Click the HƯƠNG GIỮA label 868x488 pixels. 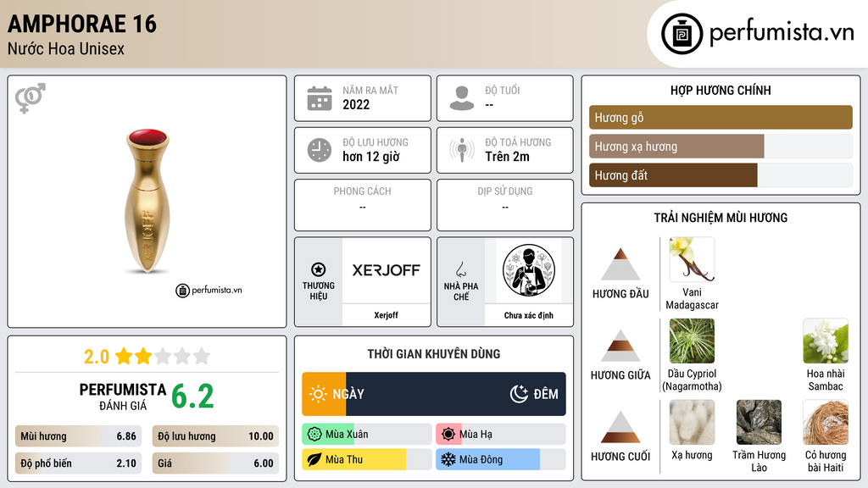[x=620, y=375]
